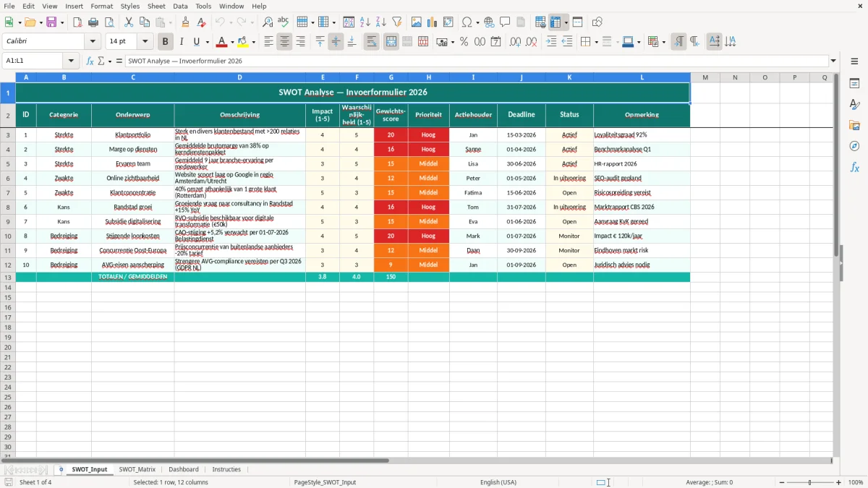Insert an image
The height and width of the screenshot is (488, 868).
[x=417, y=22]
